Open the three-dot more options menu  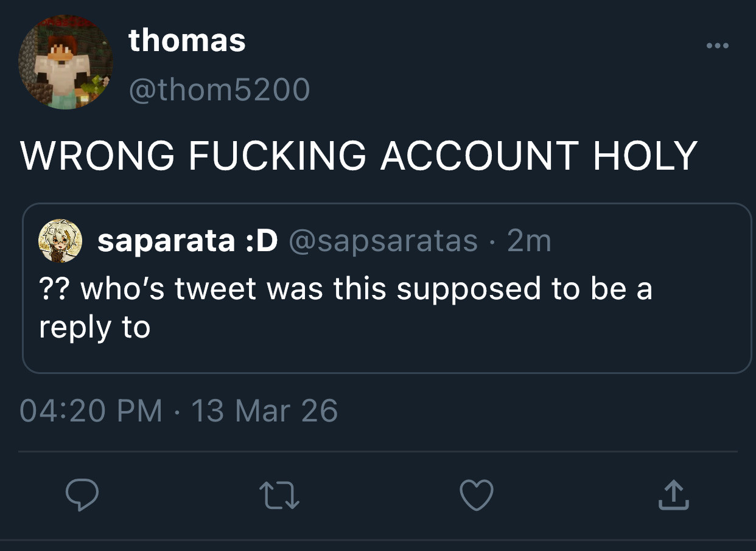[x=718, y=46]
